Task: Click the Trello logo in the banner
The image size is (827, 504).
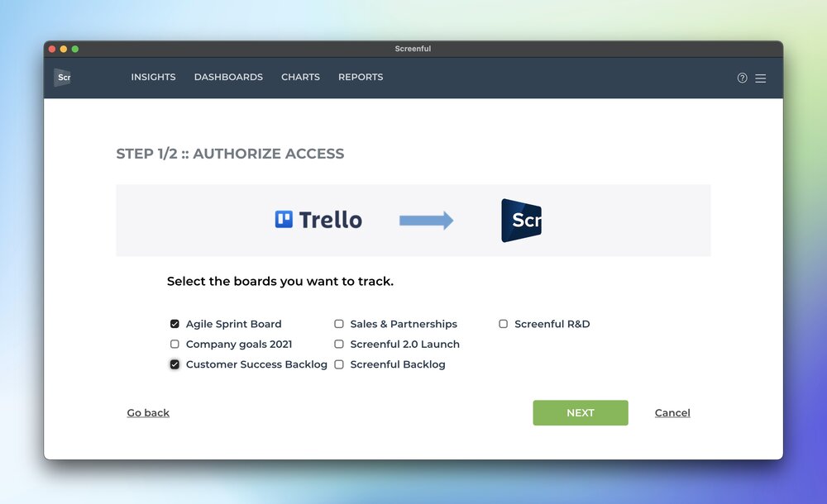Action: [x=318, y=220]
